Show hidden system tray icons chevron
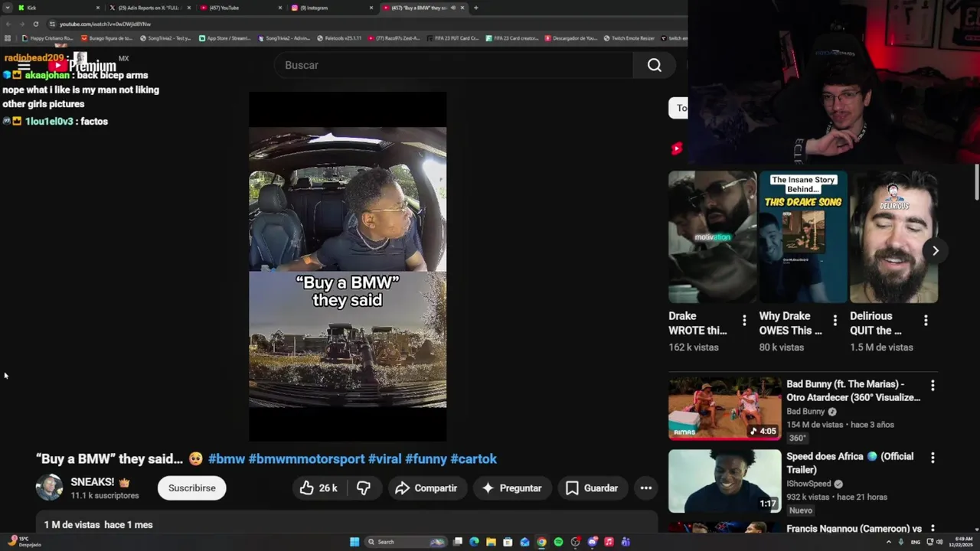The image size is (980, 551). click(889, 542)
